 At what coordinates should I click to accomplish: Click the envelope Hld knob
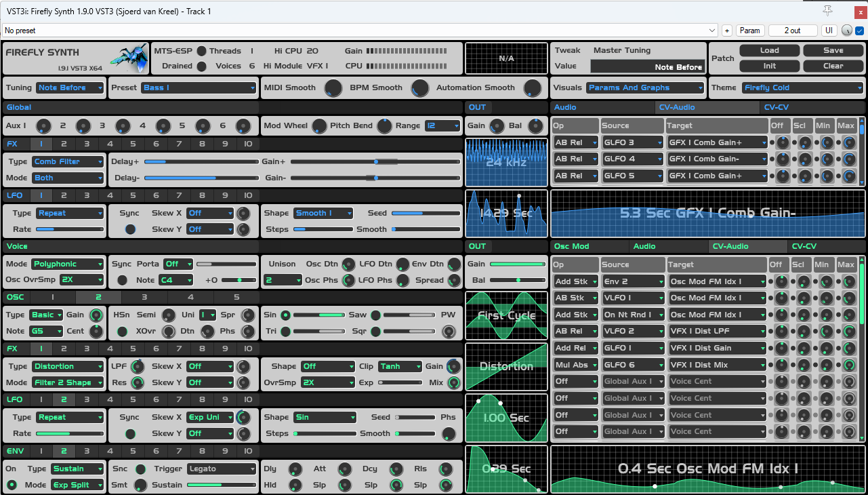point(295,486)
